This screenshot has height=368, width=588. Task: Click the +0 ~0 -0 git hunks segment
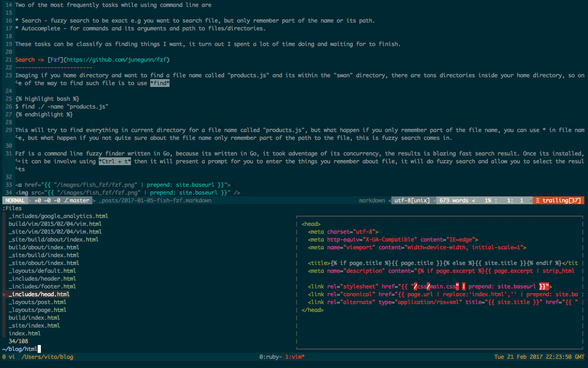[47, 201]
